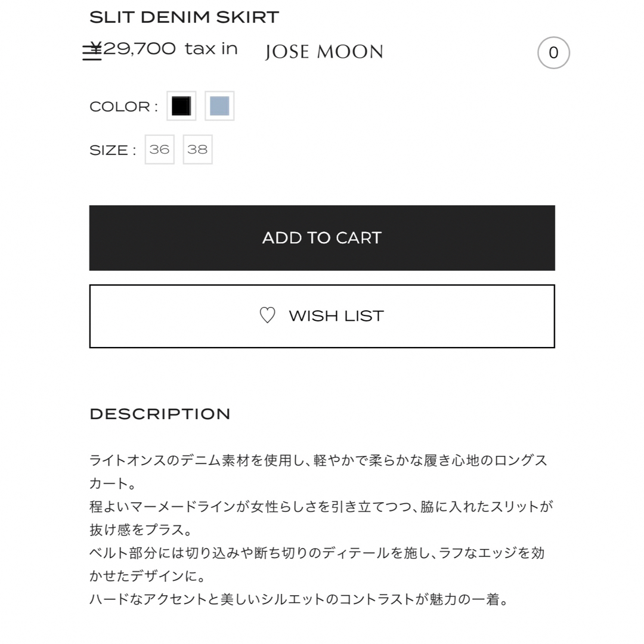The height and width of the screenshot is (644, 644).
Task: Select the black color swatch
Action: pos(181,106)
